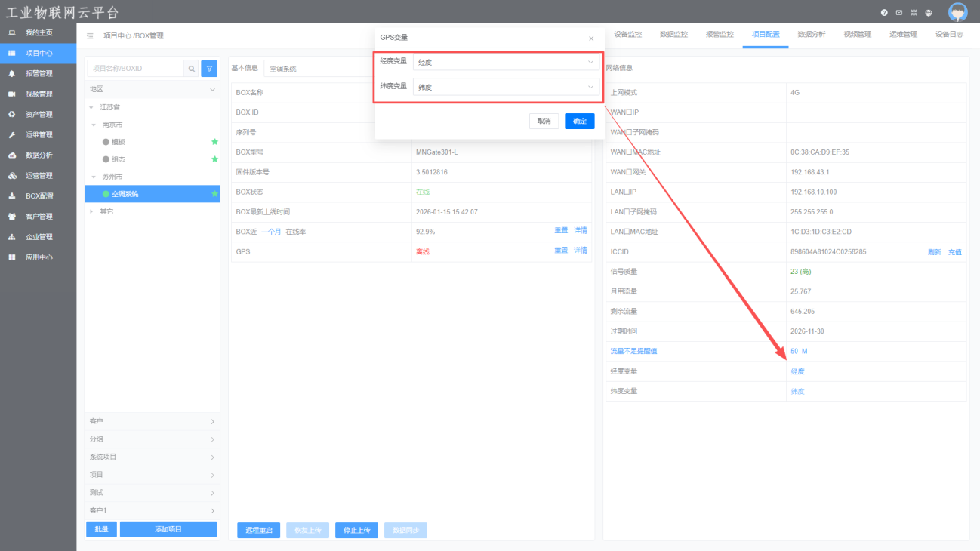Toggle the green star beside 空调系统
Image resolution: width=980 pixels, height=551 pixels.
point(214,194)
